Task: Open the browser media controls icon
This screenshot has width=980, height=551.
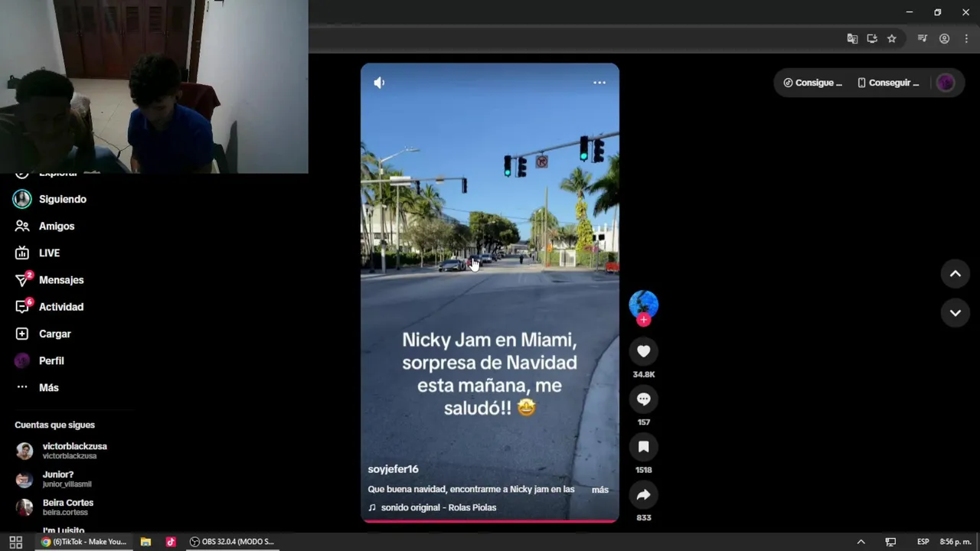Action: 923,38
